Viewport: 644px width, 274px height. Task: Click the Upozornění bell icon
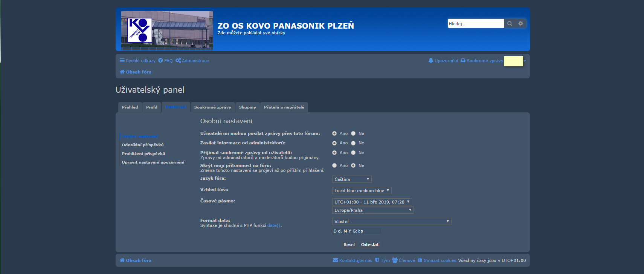click(431, 60)
